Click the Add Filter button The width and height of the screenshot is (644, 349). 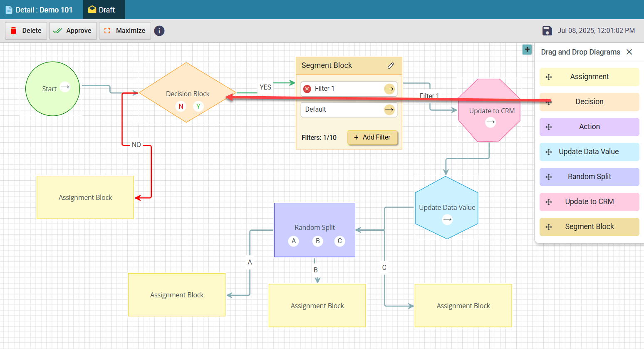372,137
